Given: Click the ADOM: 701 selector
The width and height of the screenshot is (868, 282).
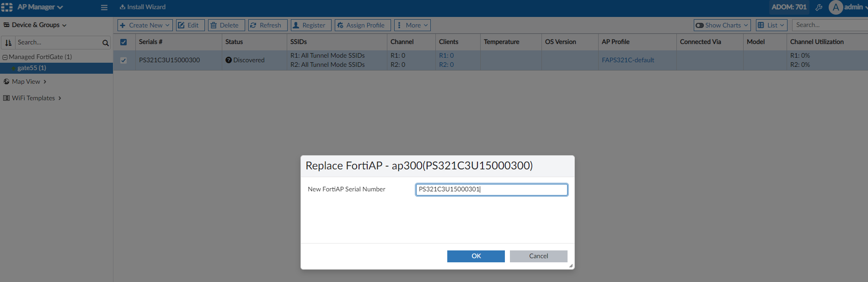Looking at the screenshot, I should pyautogui.click(x=789, y=7).
